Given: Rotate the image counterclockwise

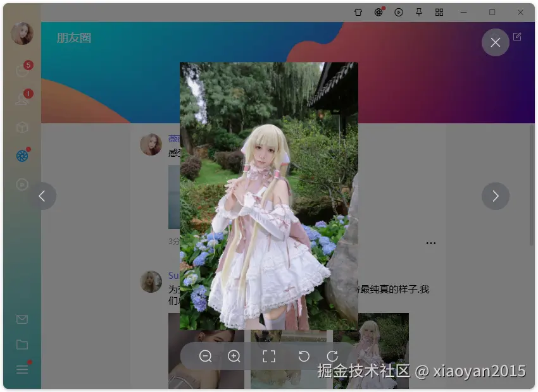Looking at the screenshot, I should point(304,356).
